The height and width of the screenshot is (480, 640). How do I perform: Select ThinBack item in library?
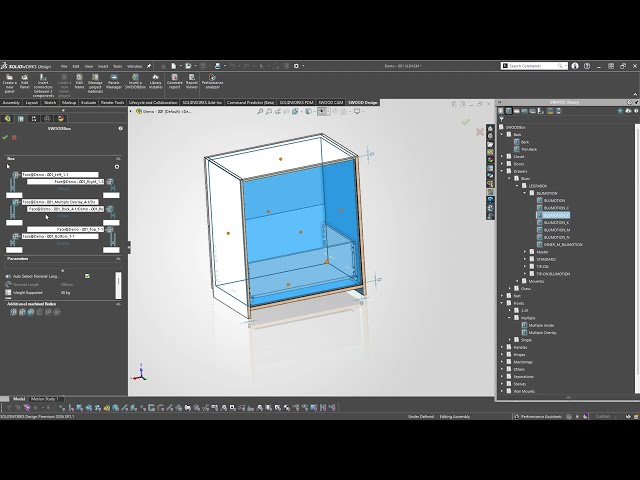pos(525,149)
